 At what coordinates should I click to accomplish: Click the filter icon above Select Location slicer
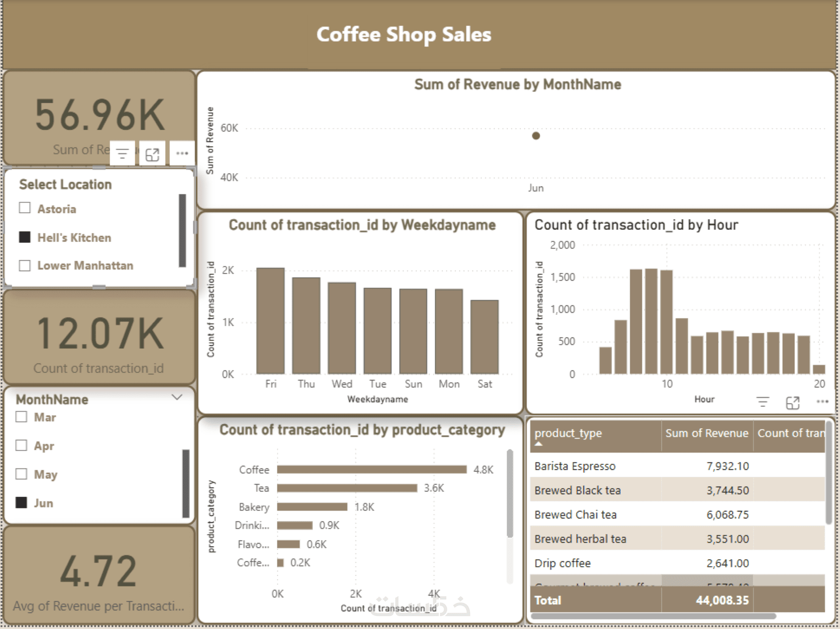tap(123, 153)
